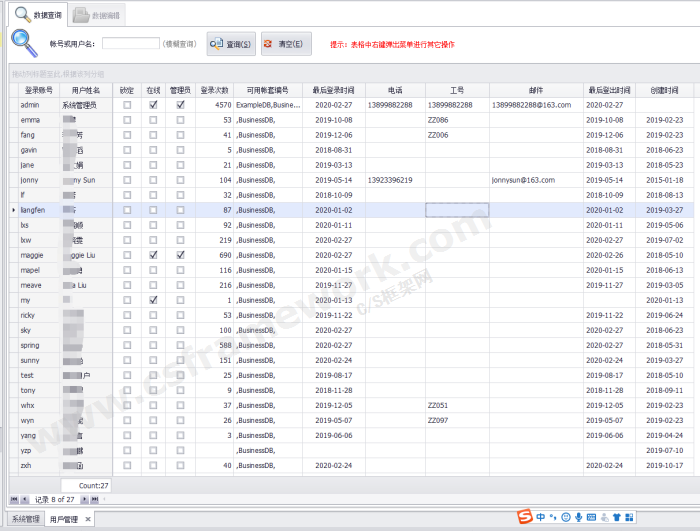700x531 pixels.
Task: Select the emma account cell
Action: click(x=39, y=120)
